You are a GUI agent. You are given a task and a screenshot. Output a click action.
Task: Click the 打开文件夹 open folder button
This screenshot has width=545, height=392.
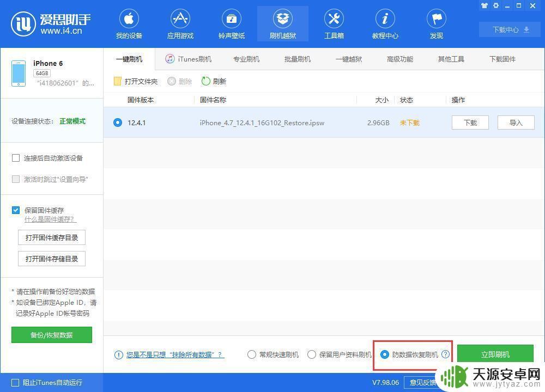point(136,81)
